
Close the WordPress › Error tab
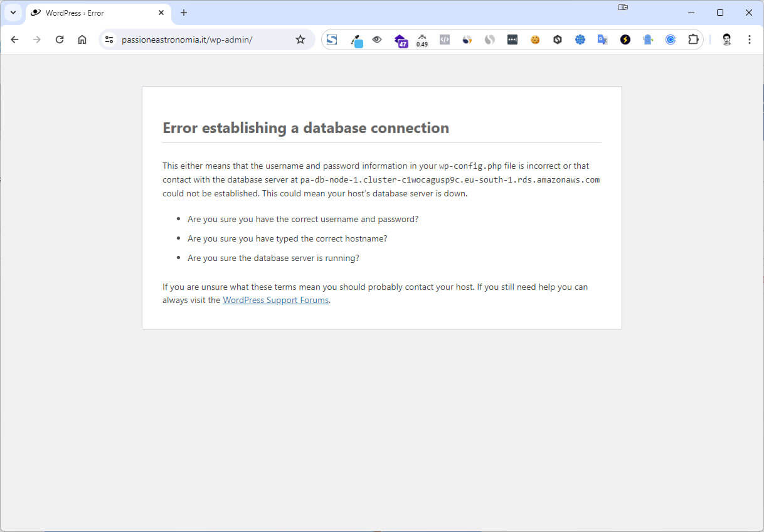click(x=161, y=13)
